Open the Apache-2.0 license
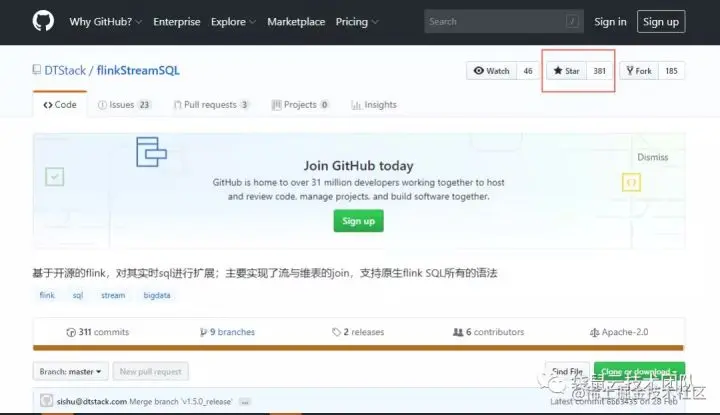Image resolution: width=720 pixels, height=415 pixels. coord(619,332)
